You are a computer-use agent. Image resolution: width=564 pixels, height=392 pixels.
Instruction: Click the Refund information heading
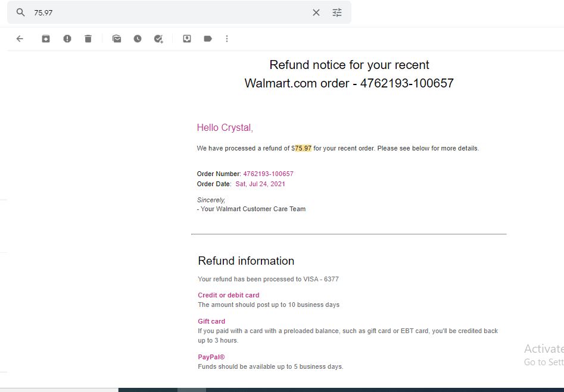(246, 261)
